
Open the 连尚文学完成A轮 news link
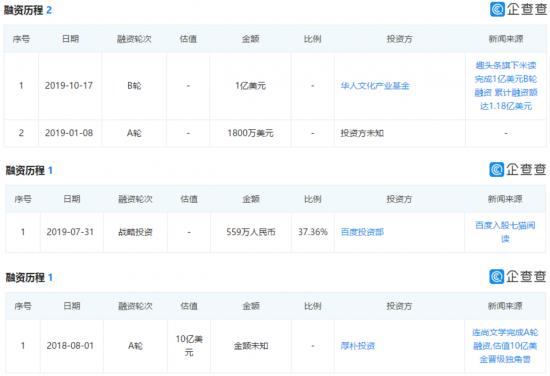click(505, 346)
